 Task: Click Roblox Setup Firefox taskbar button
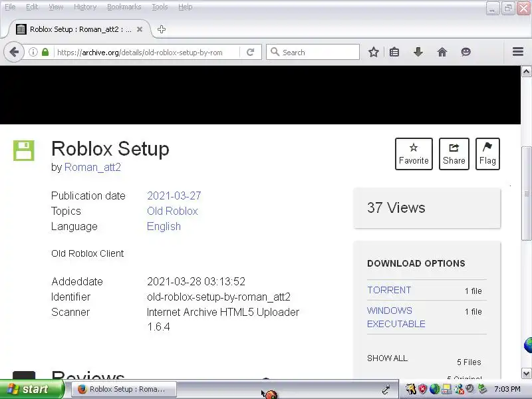click(x=124, y=389)
